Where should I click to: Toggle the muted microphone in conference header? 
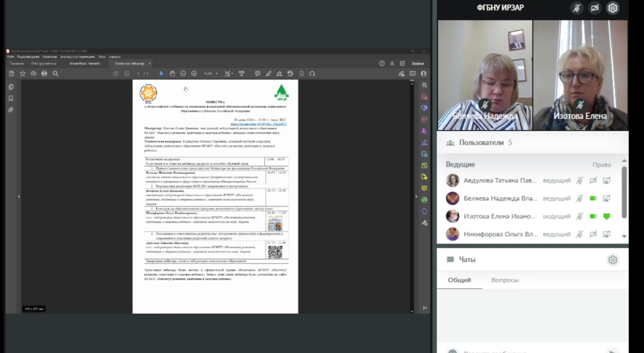click(x=577, y=8)
